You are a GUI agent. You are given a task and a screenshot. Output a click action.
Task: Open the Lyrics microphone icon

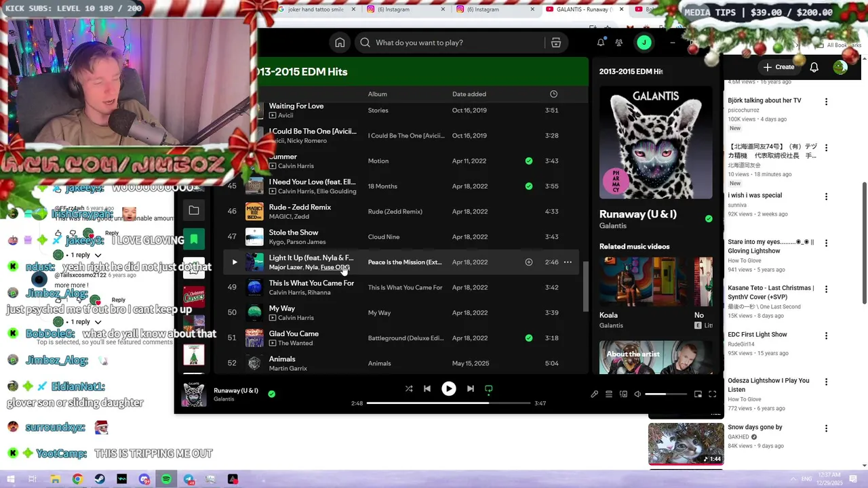tap(595, 394)
